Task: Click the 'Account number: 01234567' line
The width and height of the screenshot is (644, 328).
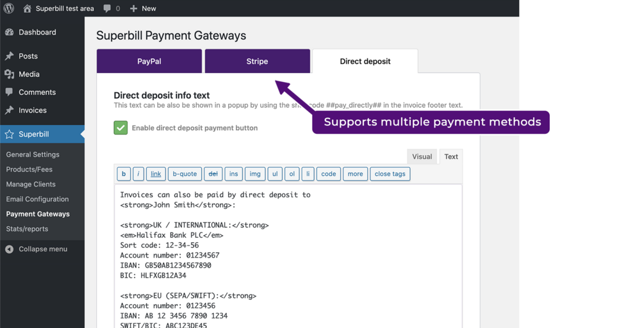Action: tap(170, 256)
